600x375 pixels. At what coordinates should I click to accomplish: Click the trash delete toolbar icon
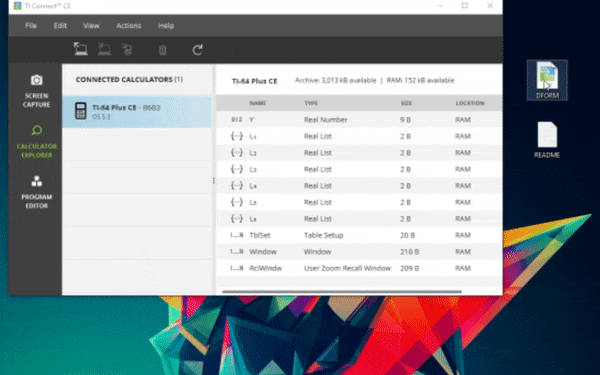pos(163,50)
